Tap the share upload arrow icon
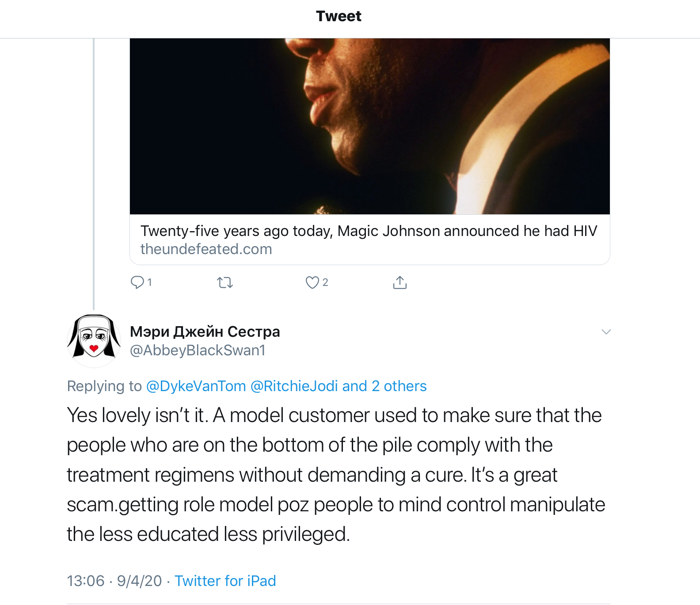 pos(399,282)
